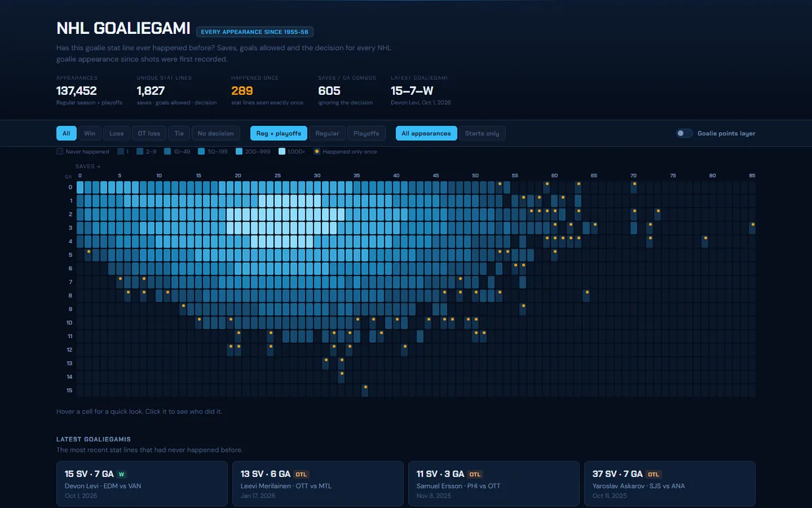Open the 64 saves, 8 GA cell

point(586,295)
